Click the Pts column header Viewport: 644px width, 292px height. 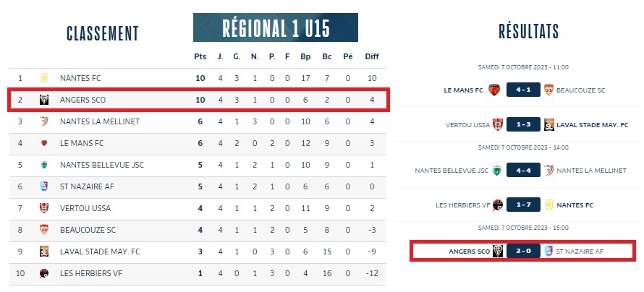click(200, 56)
